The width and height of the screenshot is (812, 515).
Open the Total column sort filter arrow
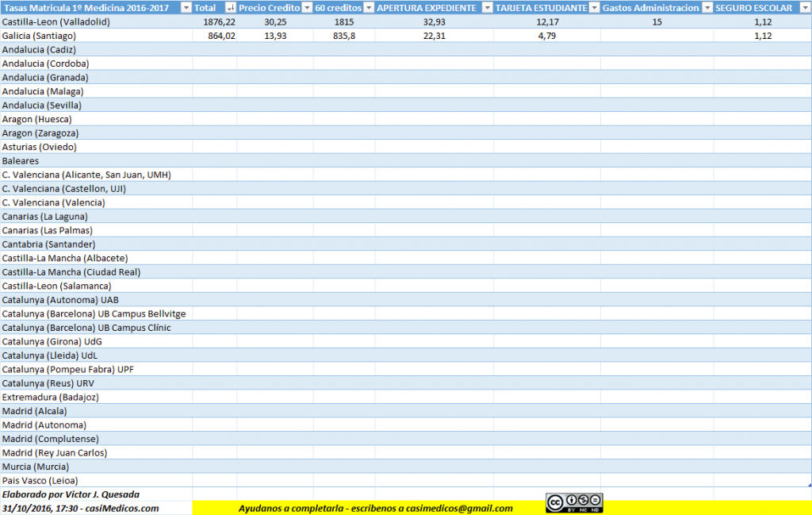coord(230,8)
